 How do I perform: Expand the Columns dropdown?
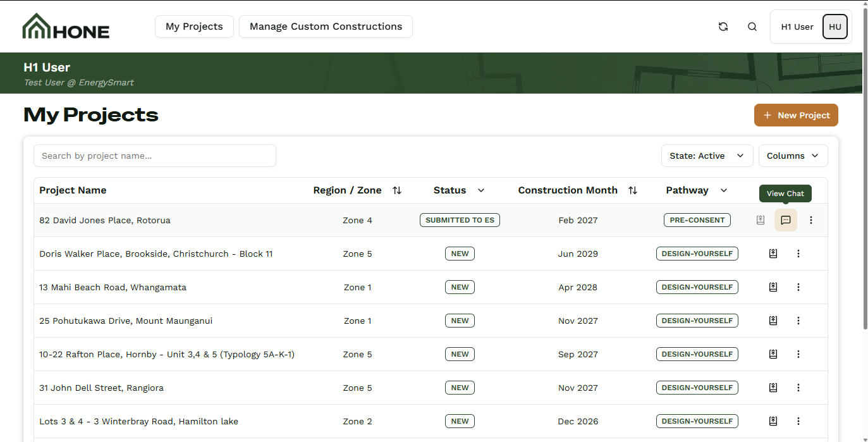pos(793,156)
